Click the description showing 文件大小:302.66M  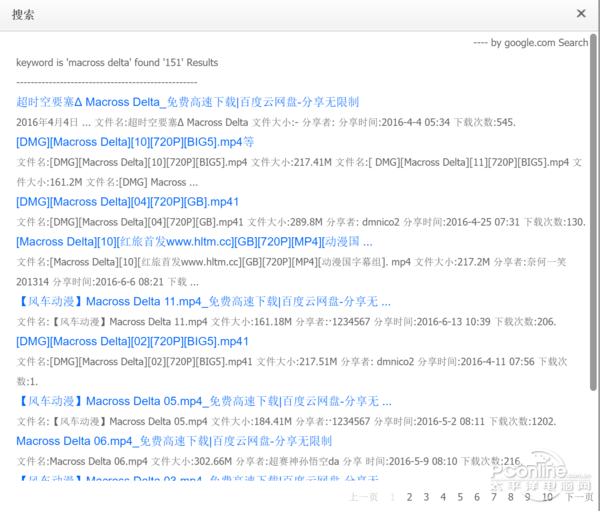tap(269, 461)
